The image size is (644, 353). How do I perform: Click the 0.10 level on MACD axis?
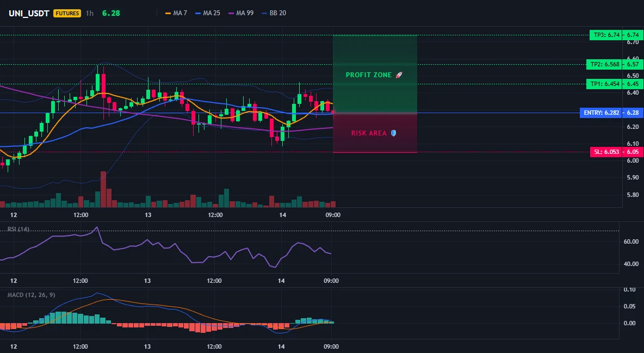coord(630,290)
